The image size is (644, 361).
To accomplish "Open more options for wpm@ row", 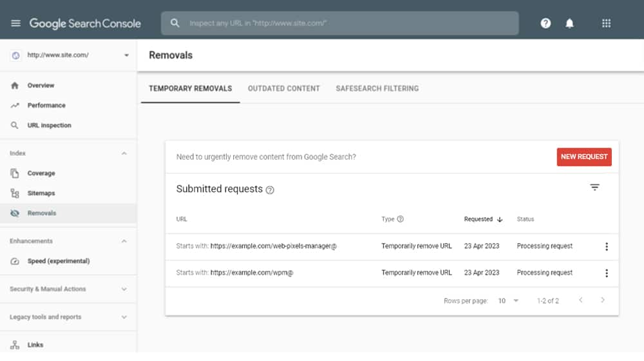I will 606,273.
